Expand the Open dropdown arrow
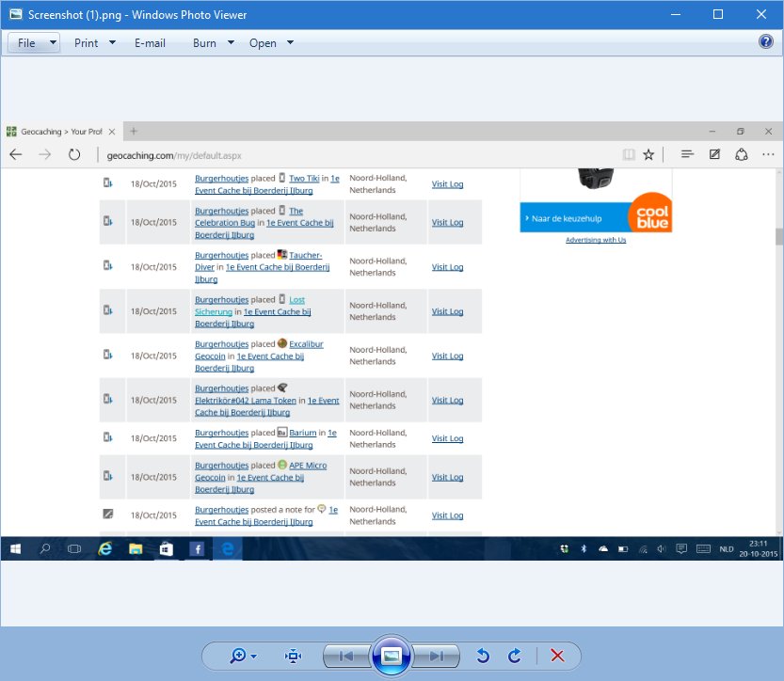Viewport: 784px width, 681px height. pyautogui.click(x=290, y=42)
